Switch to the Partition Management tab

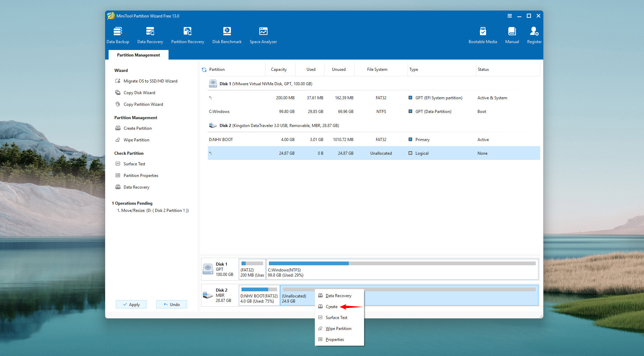(x=138, y=55)
